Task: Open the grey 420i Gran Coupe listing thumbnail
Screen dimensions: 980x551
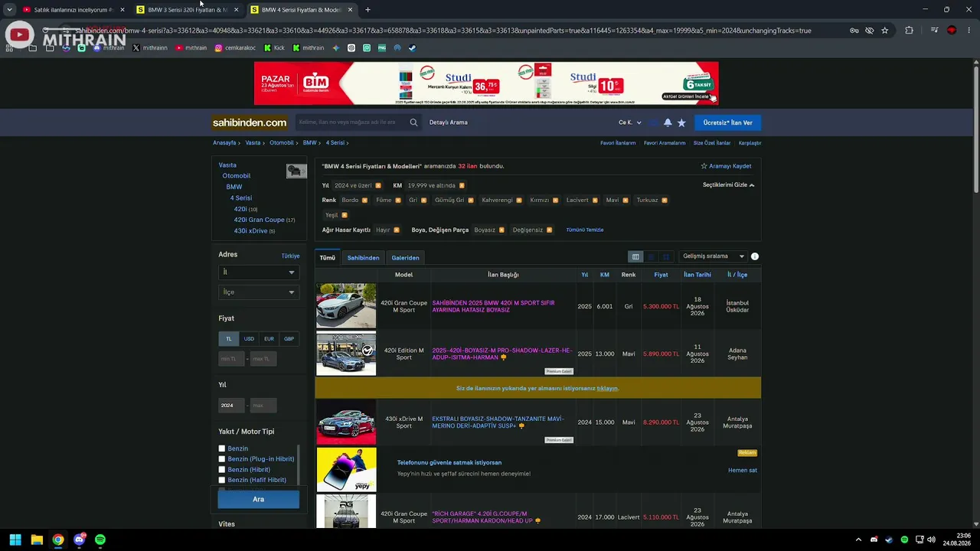Action: 346,306
